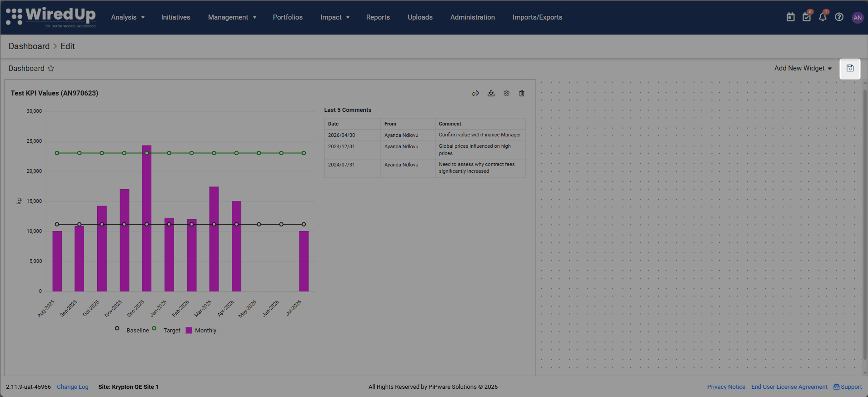
Task: Open the task checklist notifications icon
Action: [x=807, y=17]
